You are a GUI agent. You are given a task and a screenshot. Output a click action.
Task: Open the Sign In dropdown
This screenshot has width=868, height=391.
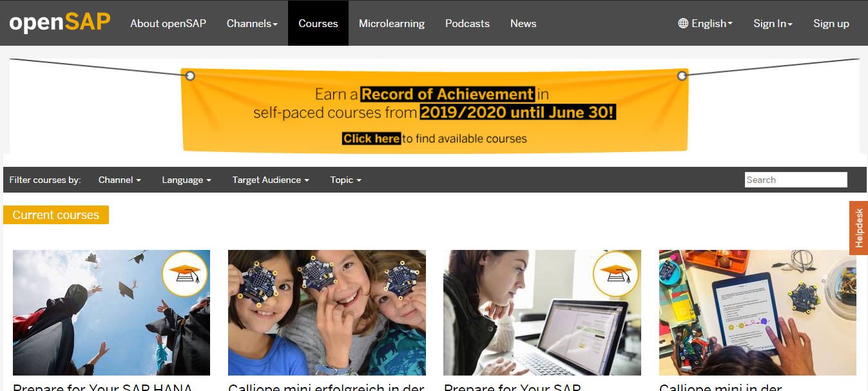click(773, 23)
